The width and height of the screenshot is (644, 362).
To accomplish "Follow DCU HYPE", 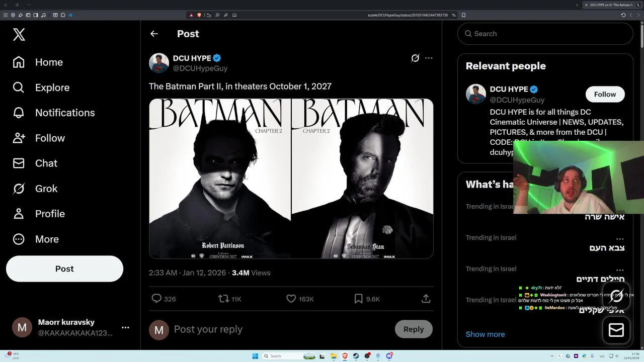I will 605,95.
